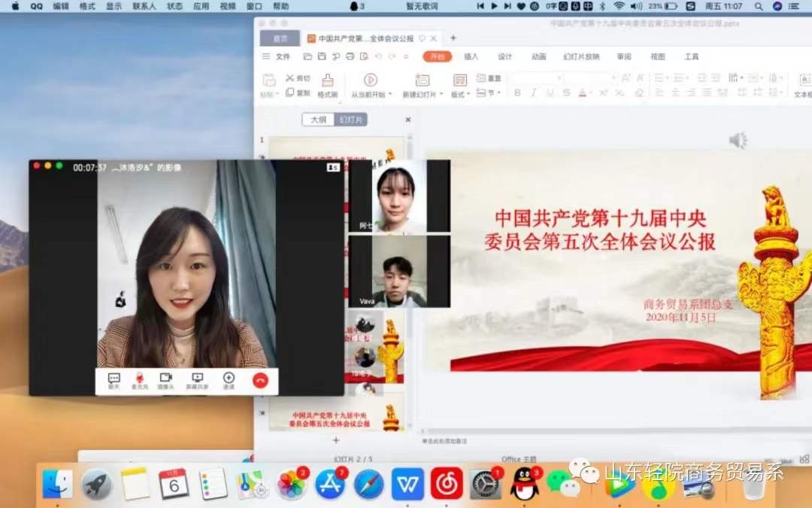
Task: Open the participant count in the QQ call
Action: click(333, 167)
